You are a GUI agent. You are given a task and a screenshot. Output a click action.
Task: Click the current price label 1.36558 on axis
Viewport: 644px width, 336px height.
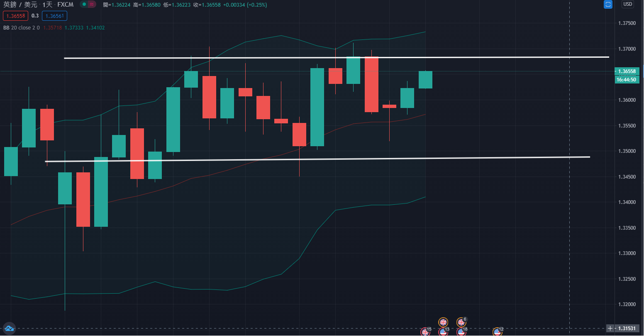click(627, 71)
